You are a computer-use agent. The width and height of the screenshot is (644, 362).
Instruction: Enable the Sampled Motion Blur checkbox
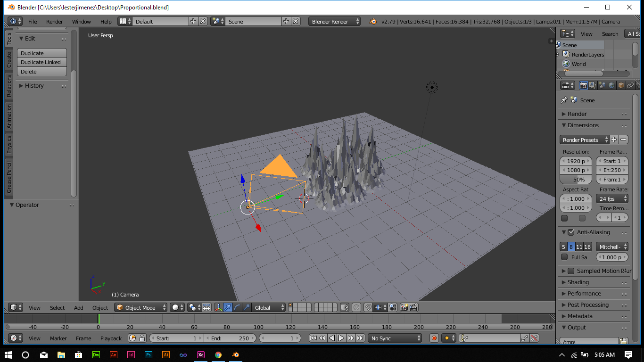571,271
